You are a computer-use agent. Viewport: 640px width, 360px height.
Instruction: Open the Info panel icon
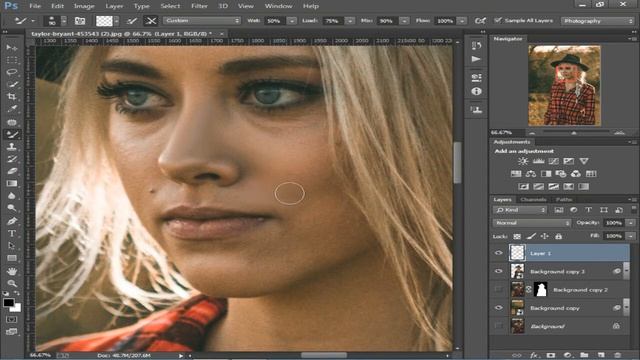point(476,91)
